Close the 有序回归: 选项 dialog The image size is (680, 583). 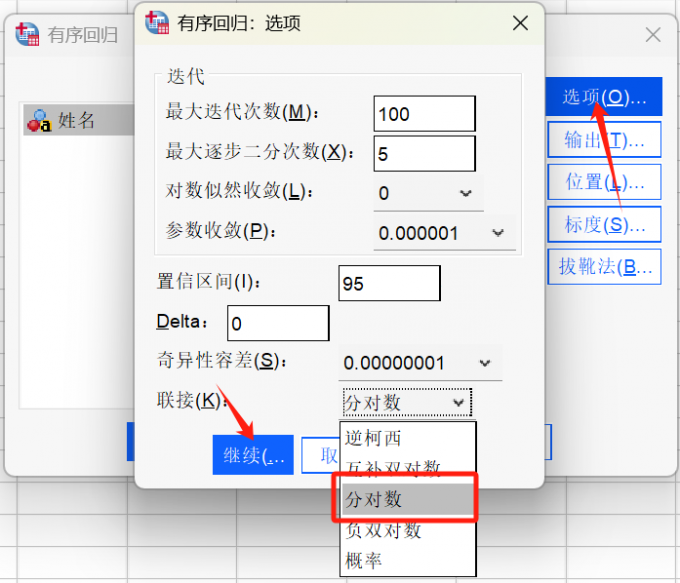(x=520, y=23)
